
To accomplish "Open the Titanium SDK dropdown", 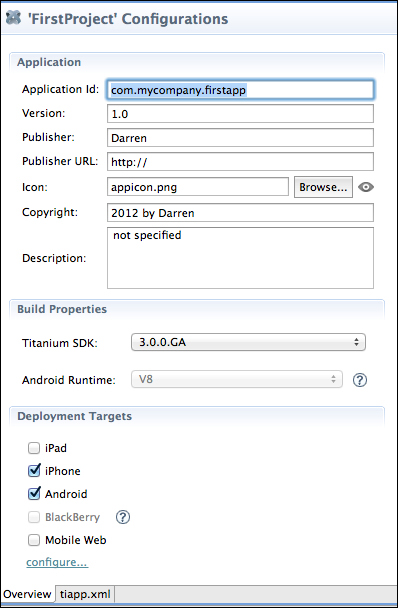I will pos(248,342).
